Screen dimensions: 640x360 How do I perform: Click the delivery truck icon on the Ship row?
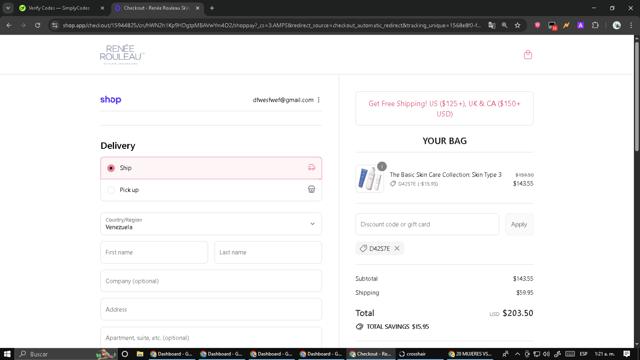pos(311,167)
